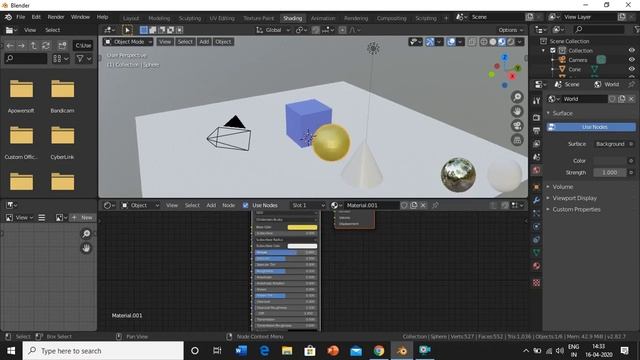This screenshot has height=360, width=640.
Task: Click the World tab in properties header
Action: click(607, 84)
